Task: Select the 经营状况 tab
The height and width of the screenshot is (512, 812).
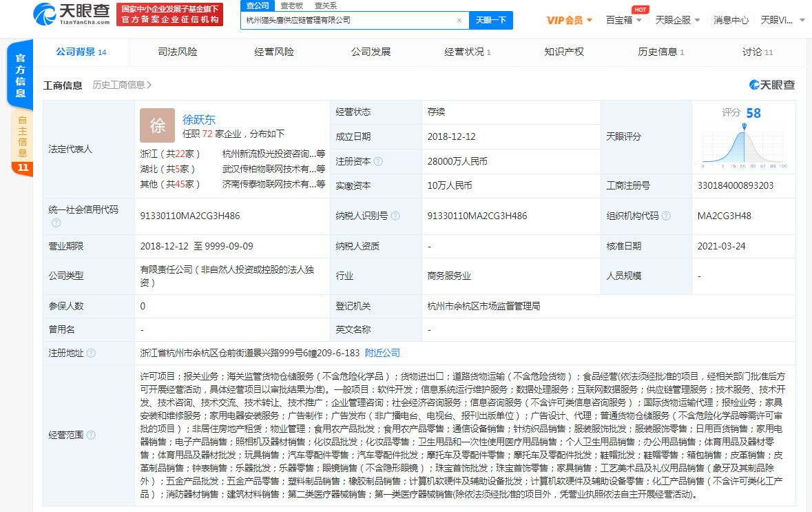Action: [x=467, y=52]
